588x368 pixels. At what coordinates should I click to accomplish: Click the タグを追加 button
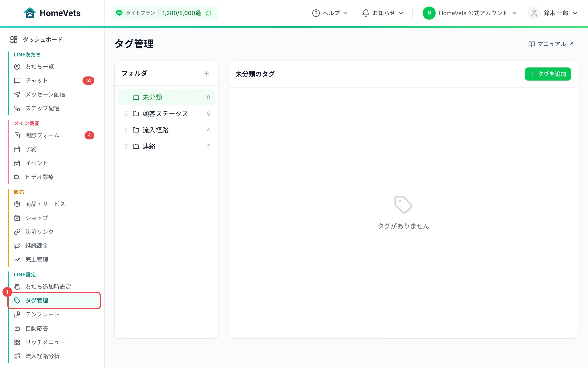(548, 74)
